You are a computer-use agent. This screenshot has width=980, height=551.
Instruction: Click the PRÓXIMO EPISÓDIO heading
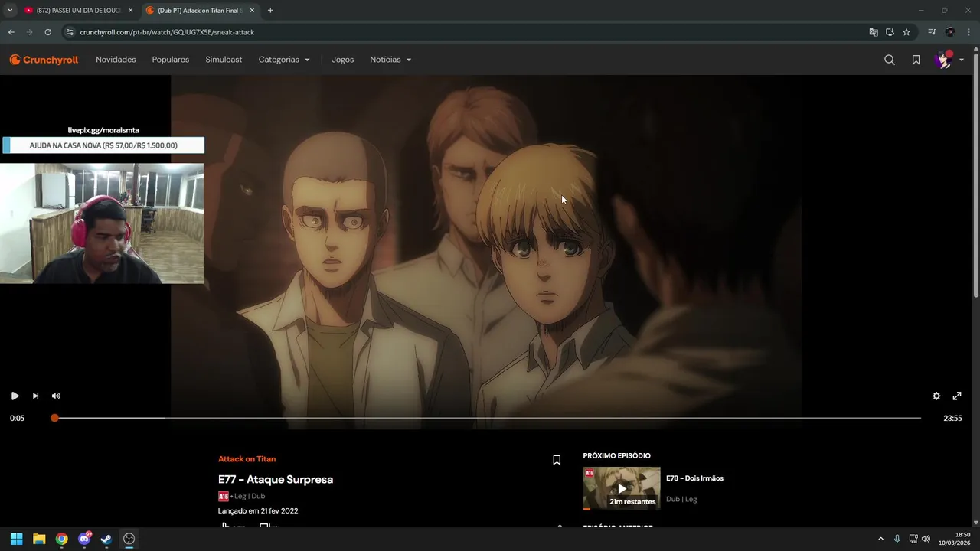coord(616,456)
